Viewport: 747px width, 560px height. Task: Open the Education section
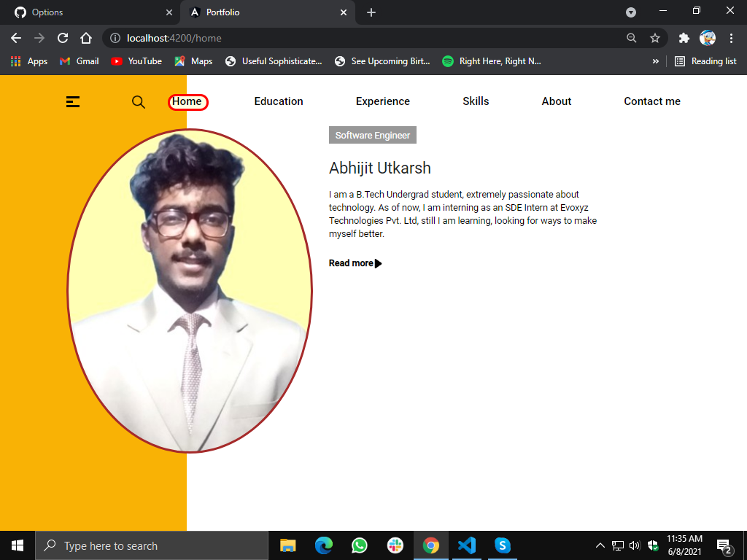coord(279,101)
